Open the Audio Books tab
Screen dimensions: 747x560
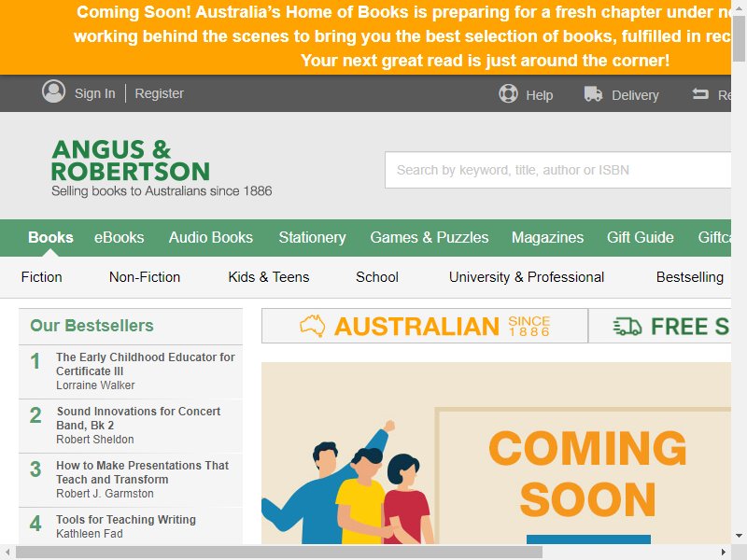211,237
